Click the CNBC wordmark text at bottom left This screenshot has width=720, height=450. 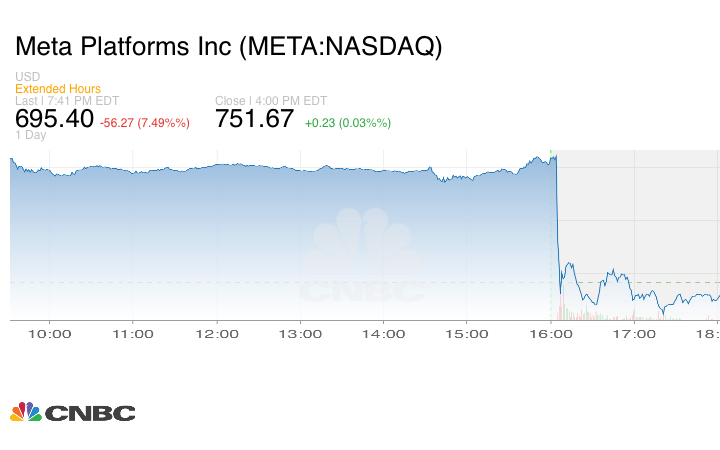pyautogui.click(x=90, y=413)
